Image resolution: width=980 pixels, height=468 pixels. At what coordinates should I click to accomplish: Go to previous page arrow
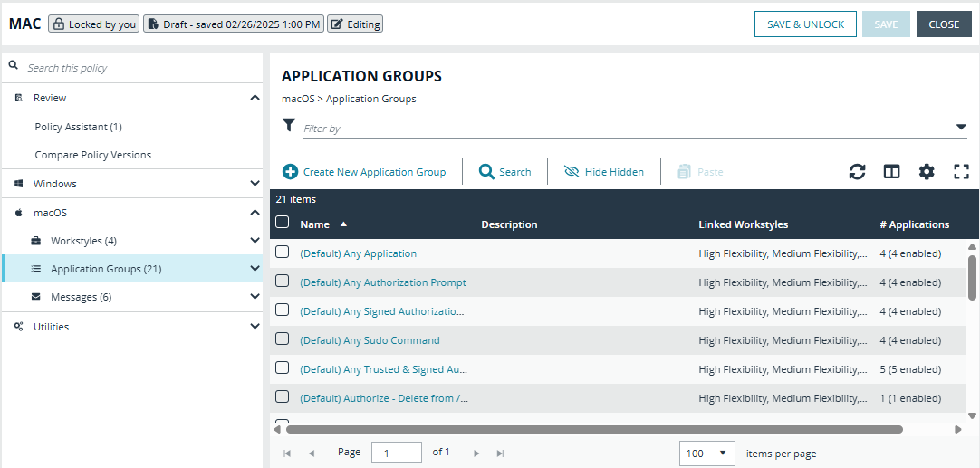[312, 454]
